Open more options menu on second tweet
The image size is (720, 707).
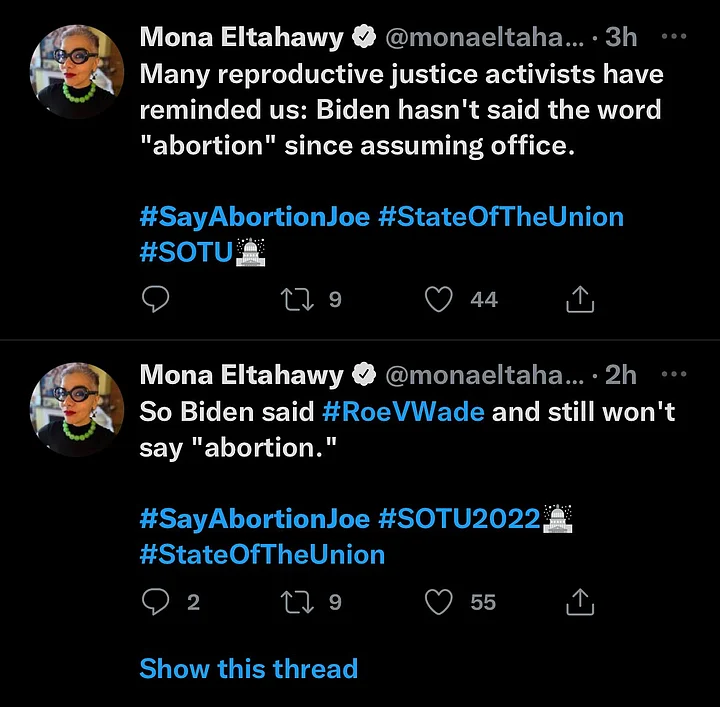[x=675, y=373]
